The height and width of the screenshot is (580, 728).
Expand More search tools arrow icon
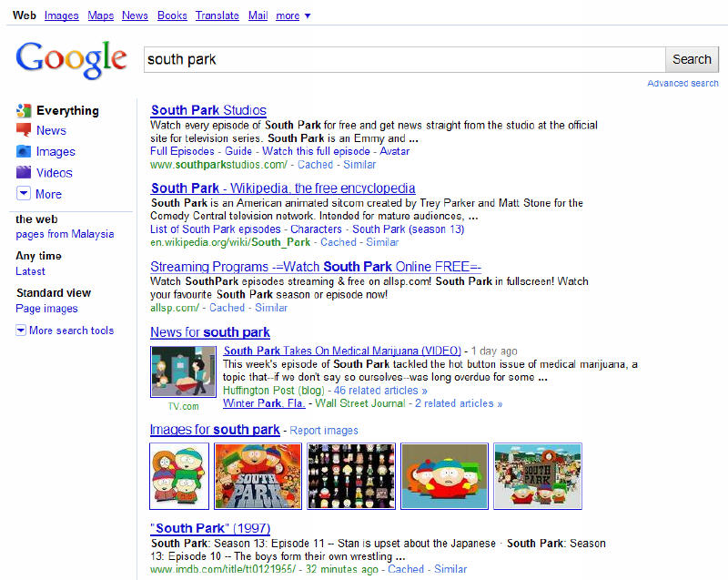(x=20, y=331)
